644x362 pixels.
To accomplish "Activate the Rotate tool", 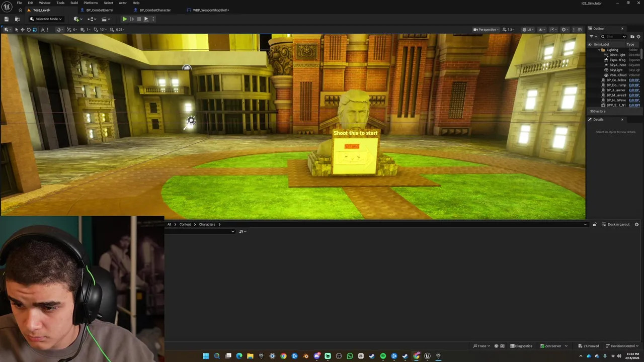I will [x=28, y=30].
